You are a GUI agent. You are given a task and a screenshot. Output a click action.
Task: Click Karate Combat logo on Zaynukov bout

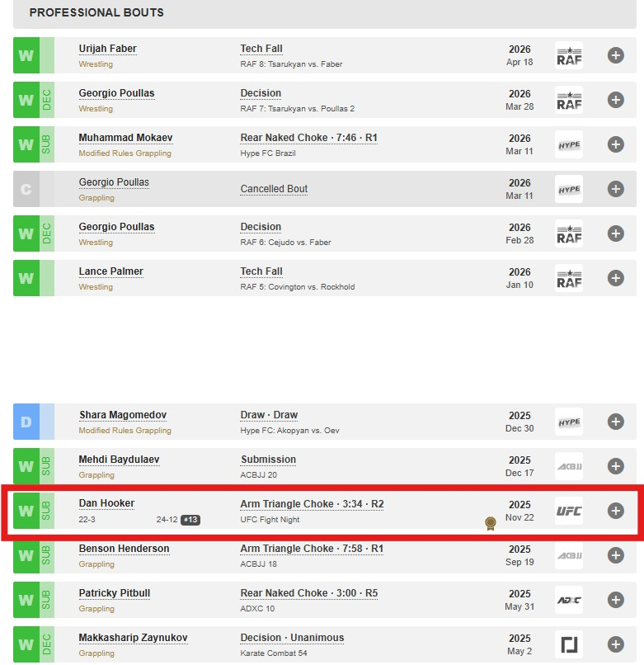[569, 644]
